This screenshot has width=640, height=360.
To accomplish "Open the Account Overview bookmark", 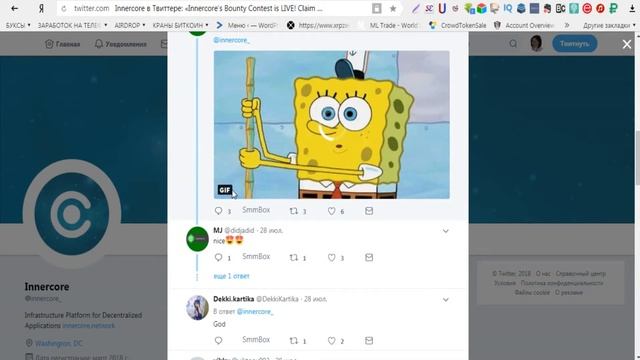I will point(524,25).
